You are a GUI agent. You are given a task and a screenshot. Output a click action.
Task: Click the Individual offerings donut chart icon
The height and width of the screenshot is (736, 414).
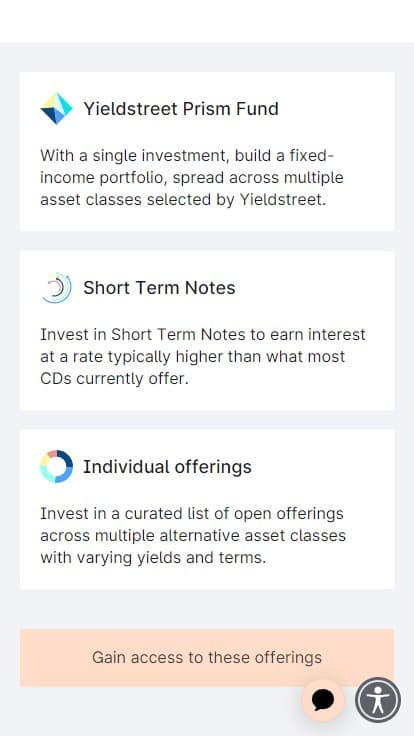(x=56, y=467)
